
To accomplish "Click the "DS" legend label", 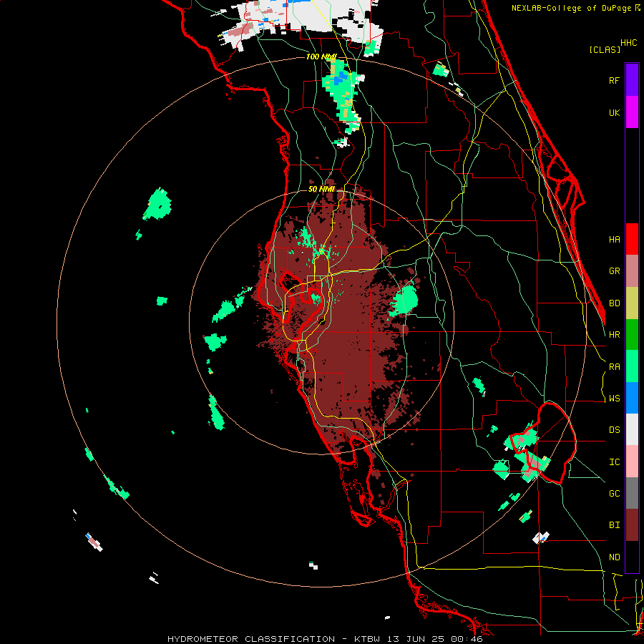I will pyautogui.click(x=614, y=429).
